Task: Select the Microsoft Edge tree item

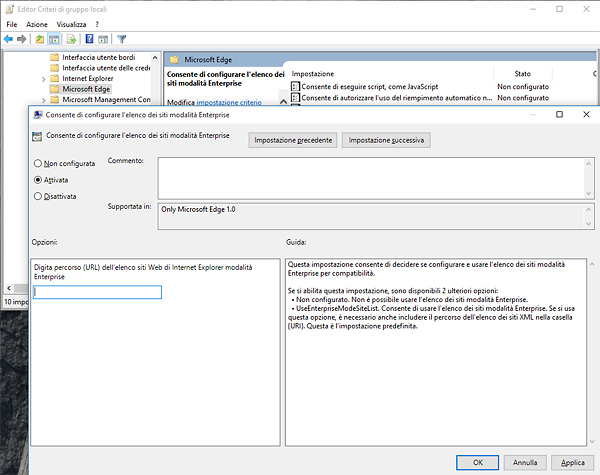Action: point(86,89)
